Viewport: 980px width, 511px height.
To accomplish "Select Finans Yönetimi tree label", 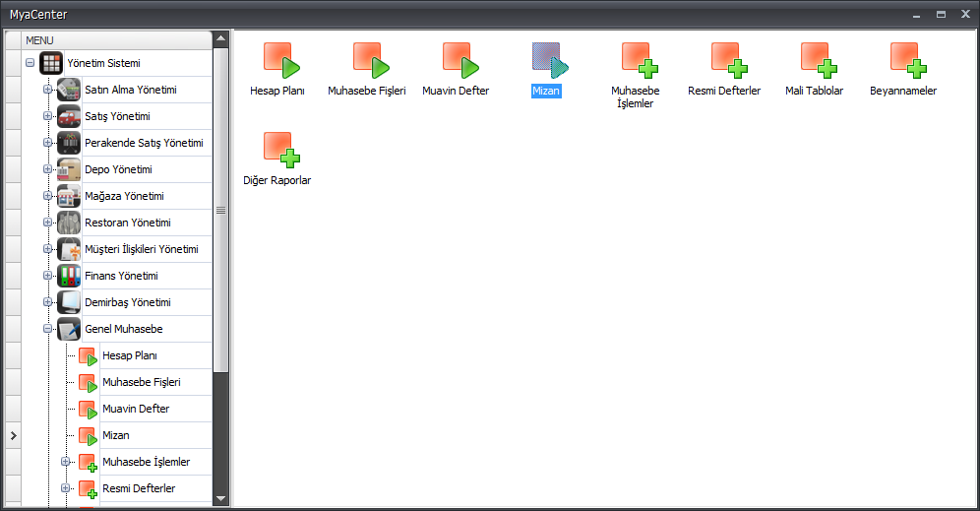I will click(121, 276).
